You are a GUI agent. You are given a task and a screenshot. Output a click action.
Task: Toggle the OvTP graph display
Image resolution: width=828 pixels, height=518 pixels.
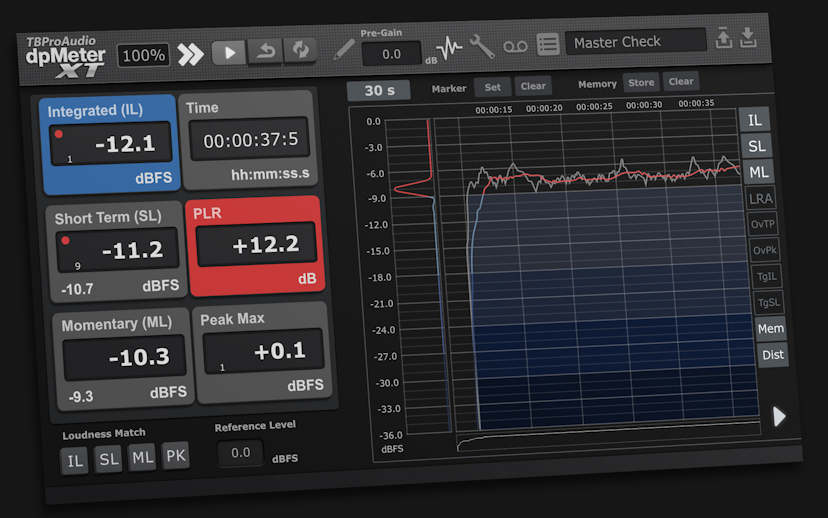click(x=763, y=224)
